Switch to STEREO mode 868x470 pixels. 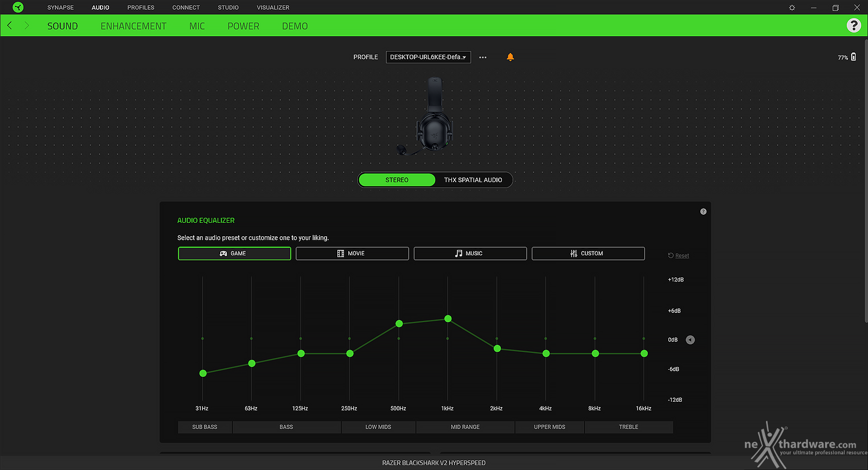tap(397, 180)
